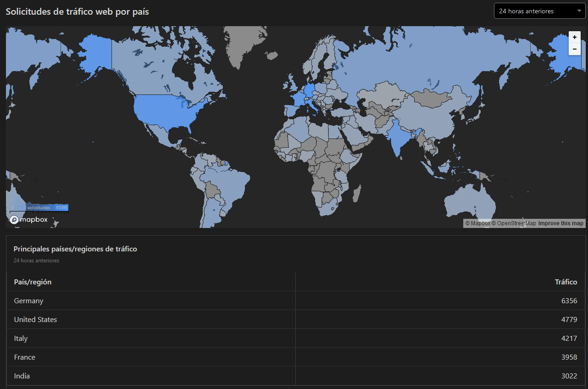Click France's traffic value 3958
Viewport: 588px width, 389px height.
(569, 357)
